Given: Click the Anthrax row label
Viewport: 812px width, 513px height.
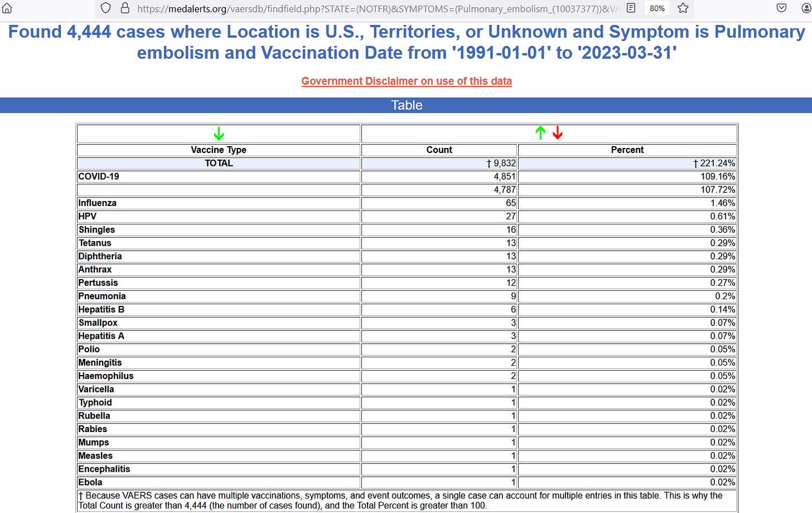Looking at the screenshot, I should pos(95,270).
